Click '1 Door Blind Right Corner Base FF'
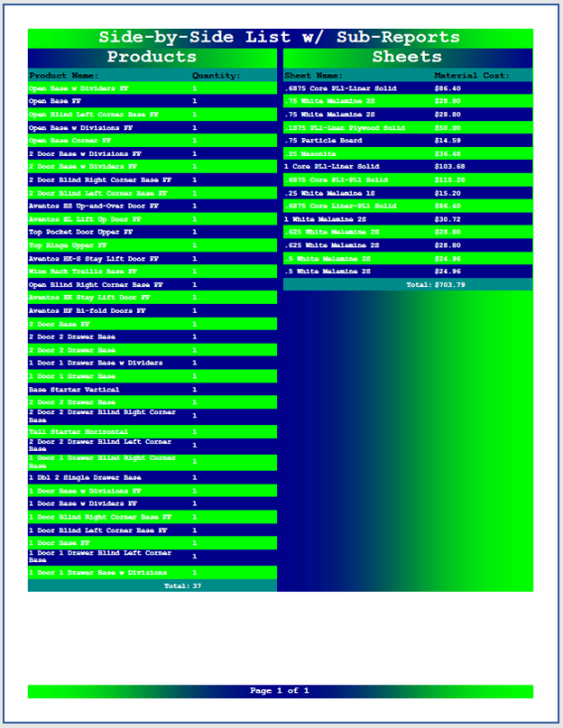Image resolution: width=563 pixels, height=728 pixels. coord(100,517)
